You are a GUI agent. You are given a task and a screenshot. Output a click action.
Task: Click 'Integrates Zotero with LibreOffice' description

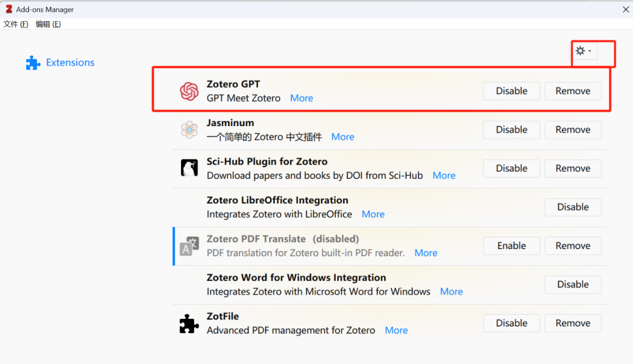click(280, 215)
